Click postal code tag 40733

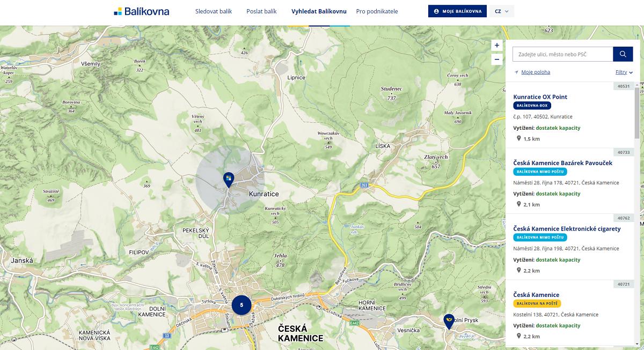click(x=624, y=152)
